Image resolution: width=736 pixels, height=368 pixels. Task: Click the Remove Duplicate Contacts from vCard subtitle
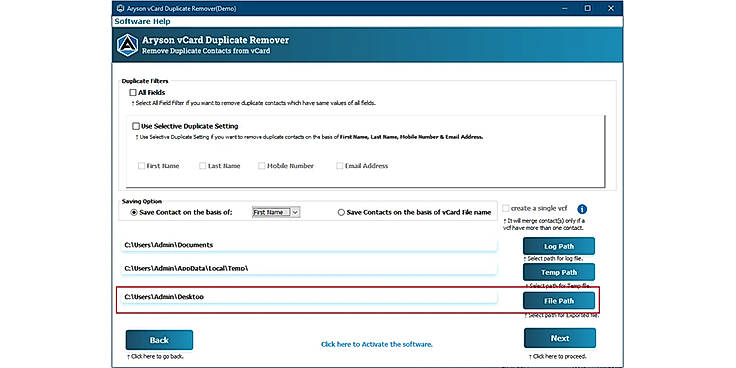click(206, 51)
